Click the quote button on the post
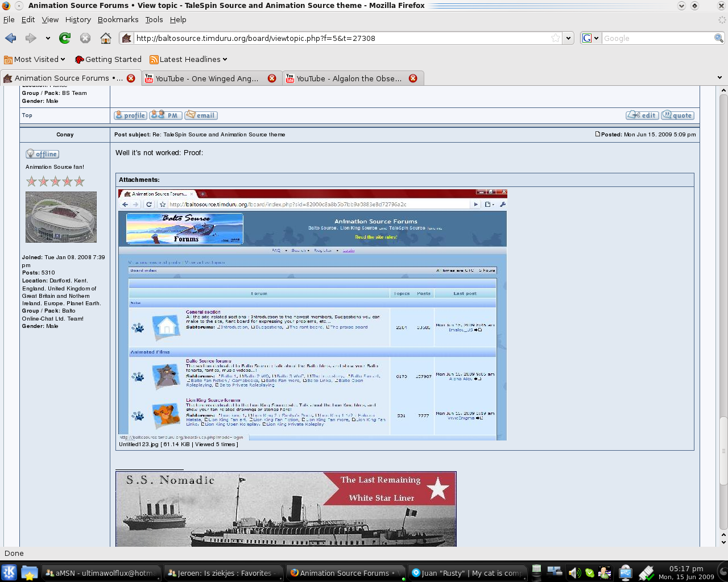Screen dimensions: 728x582 coord(677,115)
